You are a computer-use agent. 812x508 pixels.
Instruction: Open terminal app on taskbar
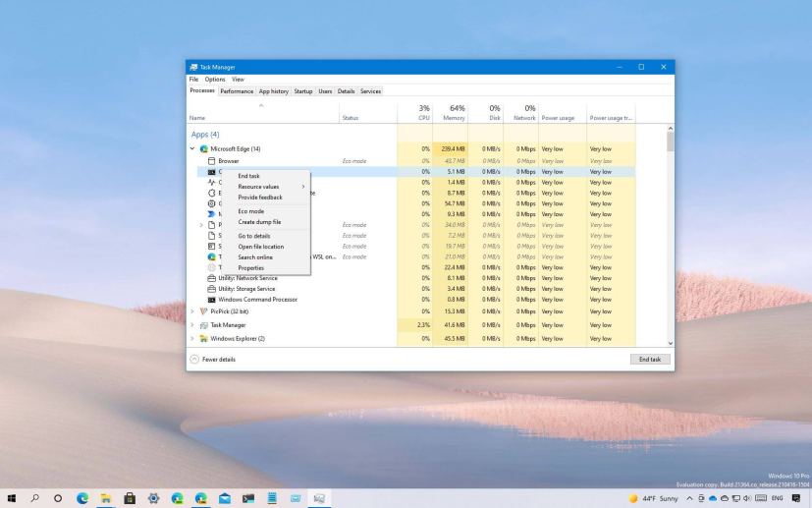coord(248,498)
